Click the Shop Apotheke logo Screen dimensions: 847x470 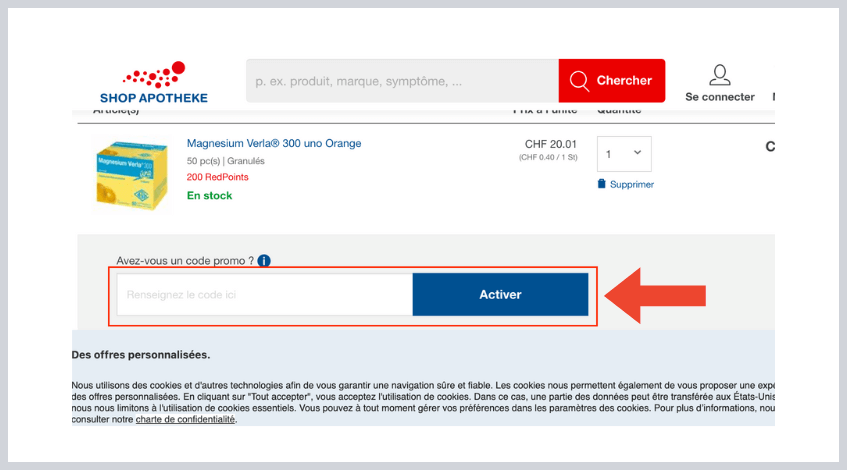(154, 82)
